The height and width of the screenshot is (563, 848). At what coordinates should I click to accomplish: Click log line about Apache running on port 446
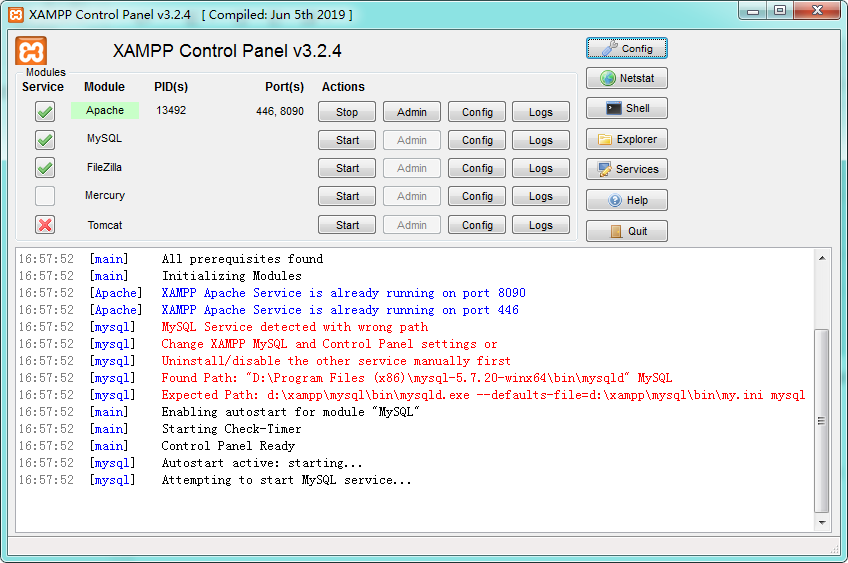pos(340,310)
